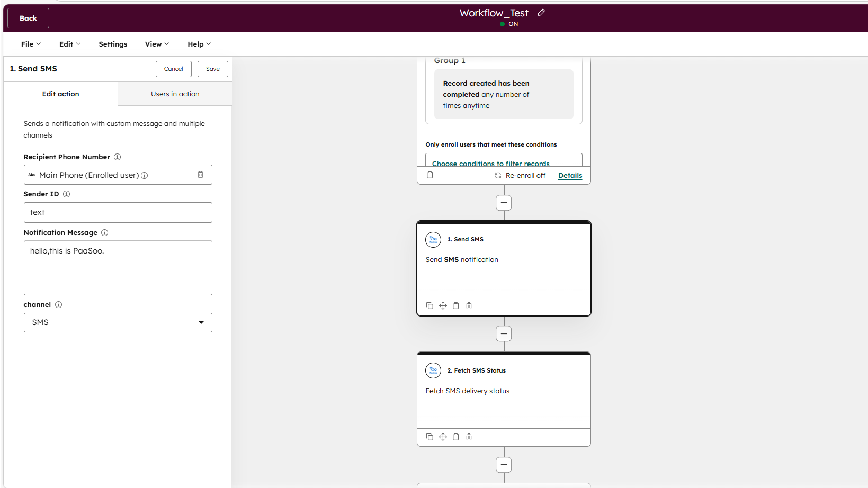Image resolution: width=868 pixels, height=488 pixels.
Task: Clear the Recipient Phone Number field value
Action: (x=200, y=174)
